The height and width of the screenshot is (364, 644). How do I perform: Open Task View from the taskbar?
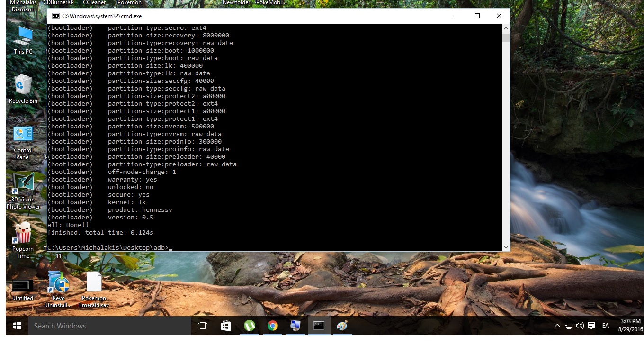pos(203,326)
